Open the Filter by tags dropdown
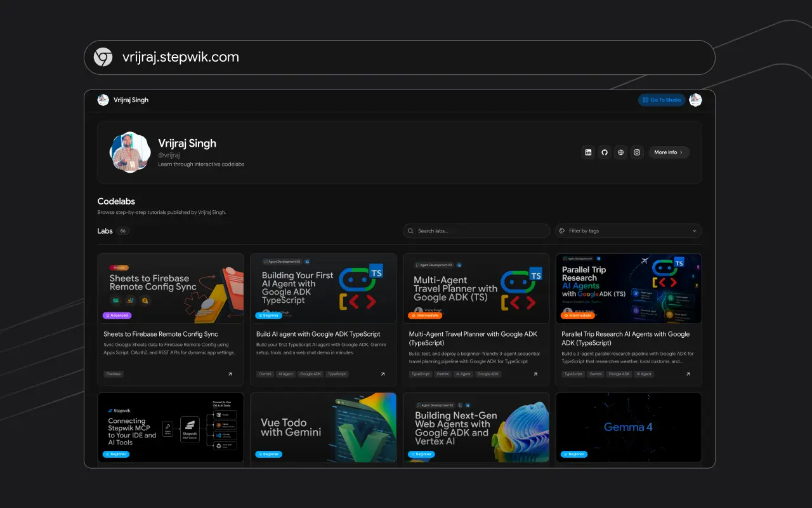 click(x=629, y=231)
